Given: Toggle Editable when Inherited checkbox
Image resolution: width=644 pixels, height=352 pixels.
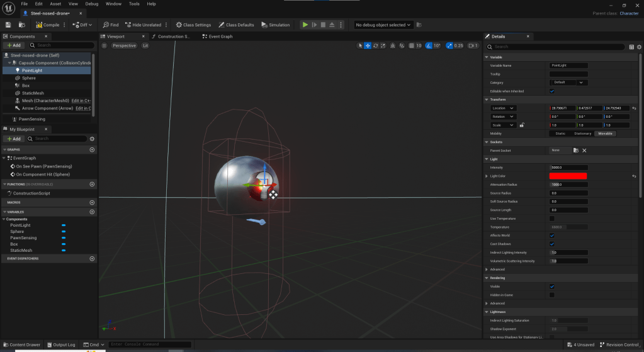Looking at the screenshot, I should click(552, 91).
